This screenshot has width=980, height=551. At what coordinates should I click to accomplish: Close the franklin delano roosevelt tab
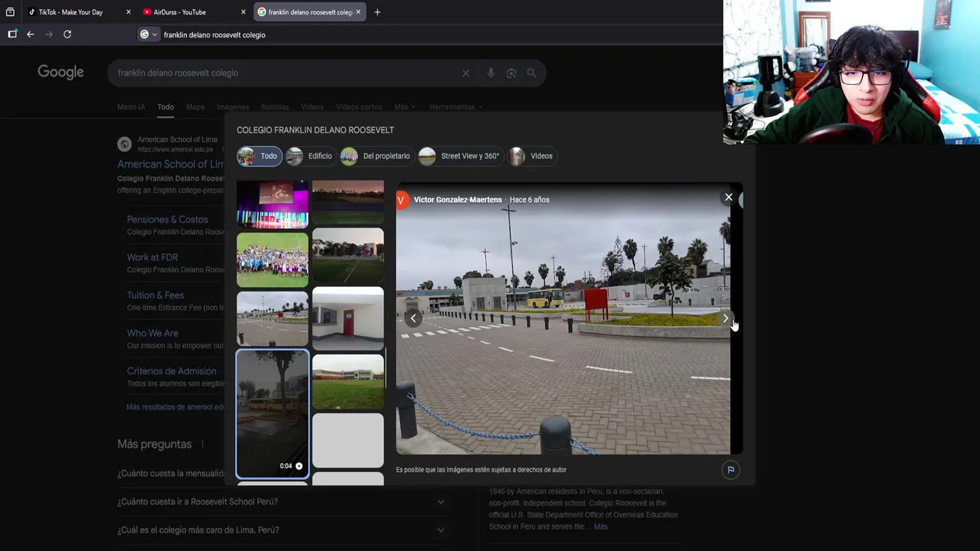pos(358,12)
